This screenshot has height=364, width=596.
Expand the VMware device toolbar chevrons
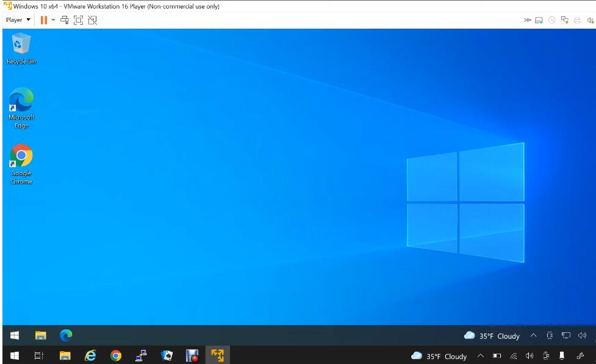(x=527, y=20)
